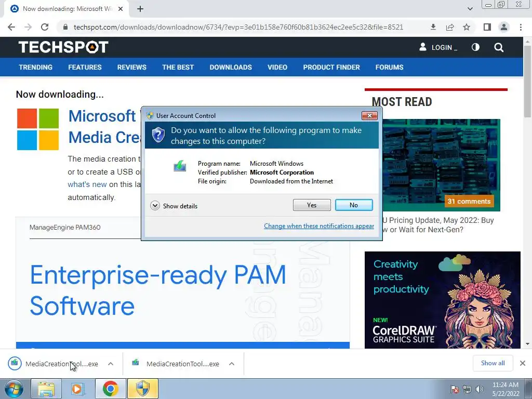The width and height of the screenshot is (532, 399).
Task: Toggle TechSpot dark mode contrast icon
Action: [x=476, y=47]
